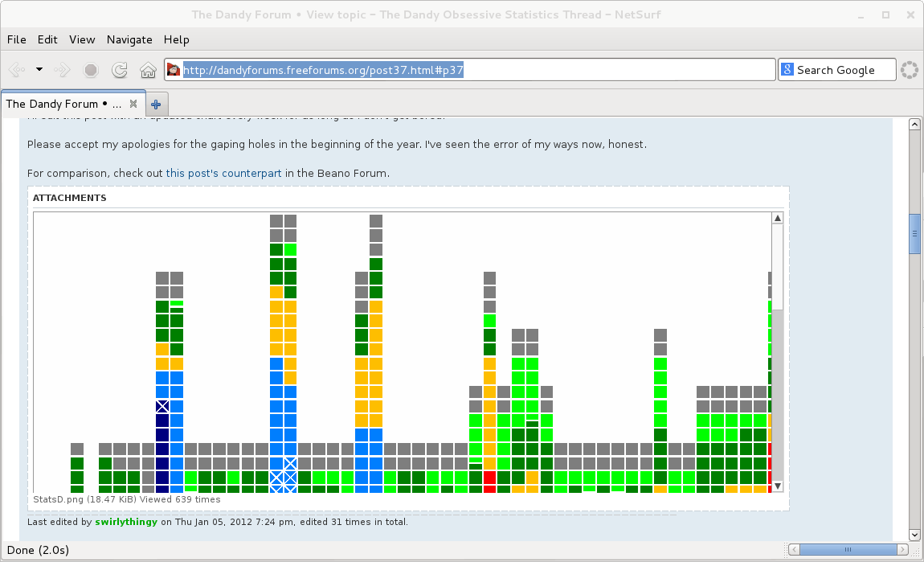Click the ATTACHMENTS heading
This screenshot has width=924, height=562.
[70, 198]
